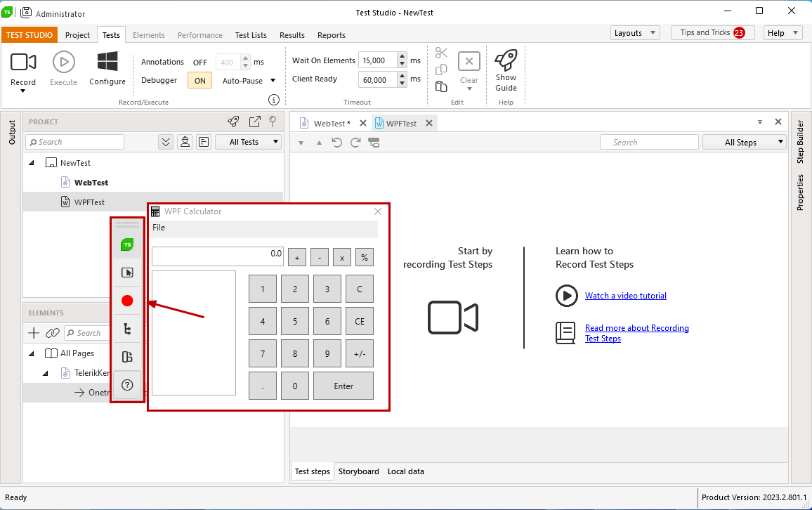This screenshot has width=812, height=510.
Task: Increase Wait On Elements timeout value
Action: 402,56
